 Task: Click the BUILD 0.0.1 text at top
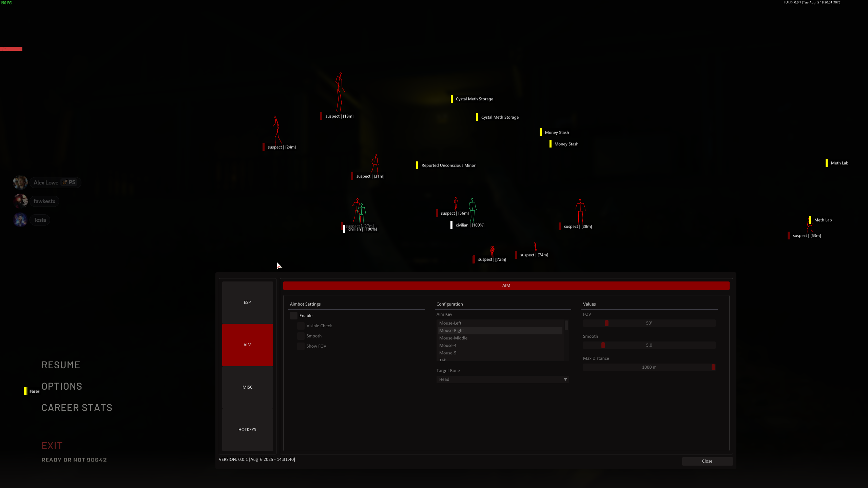pos(812,2)
